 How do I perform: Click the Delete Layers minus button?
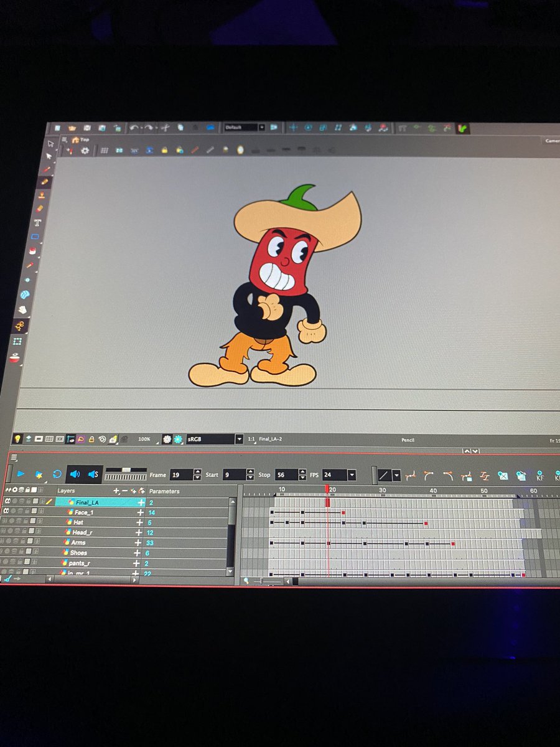[x=124, y=491]
